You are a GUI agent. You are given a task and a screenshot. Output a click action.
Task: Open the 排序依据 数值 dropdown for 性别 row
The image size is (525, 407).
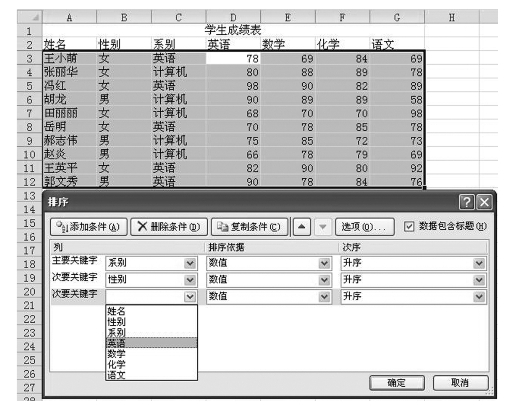click(324, 279)
